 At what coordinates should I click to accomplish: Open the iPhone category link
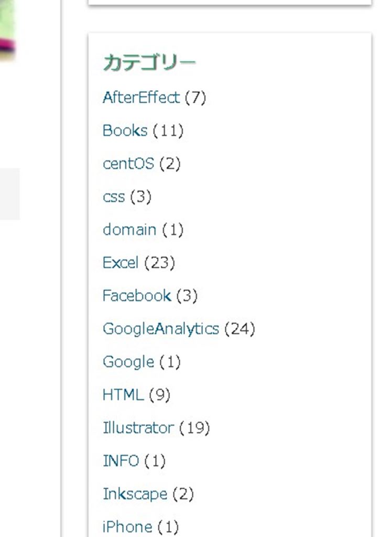pos(127,527)
